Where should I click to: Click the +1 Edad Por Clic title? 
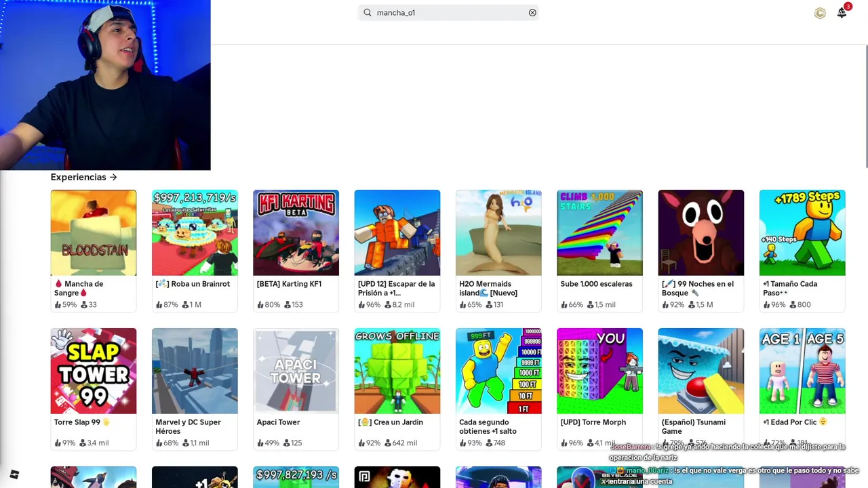click(x=795, y=422)
